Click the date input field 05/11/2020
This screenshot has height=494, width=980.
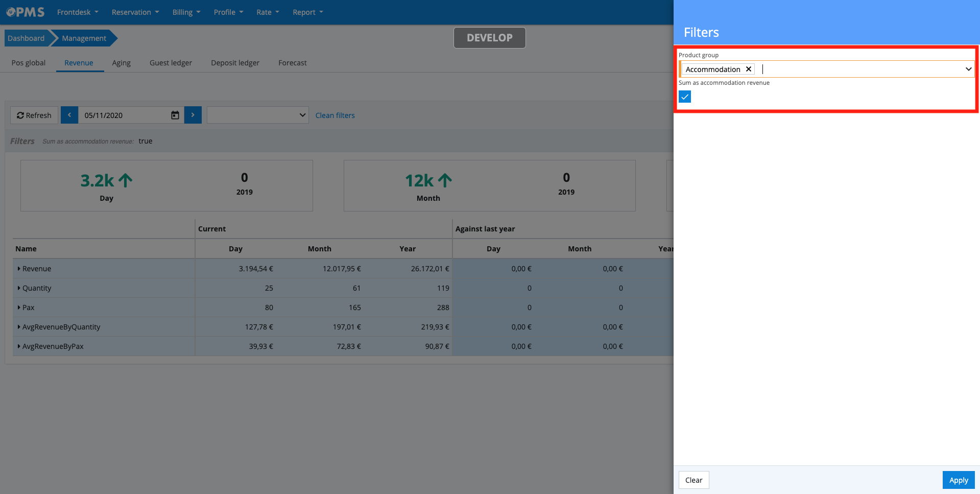tap(123, 115)
